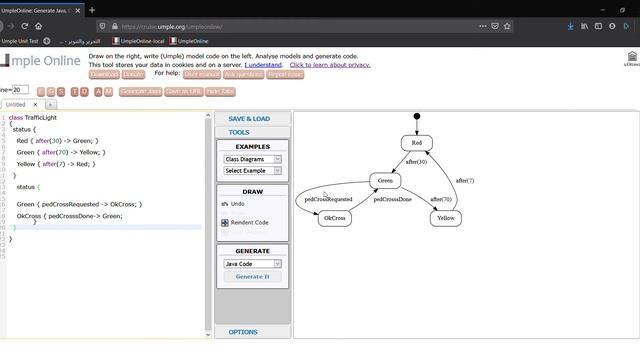640x360 pixels.
Task: Click after(7) transition label in diagram
Action: point(465,180)
